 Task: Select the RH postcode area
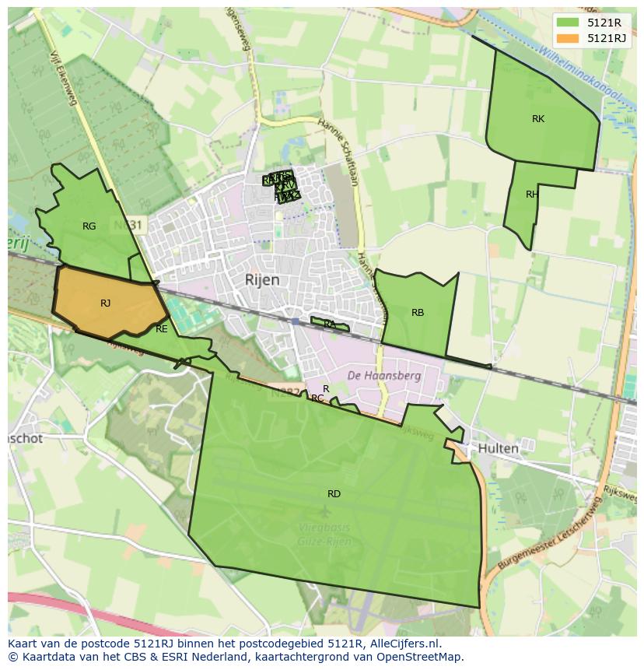pos(532,195)
